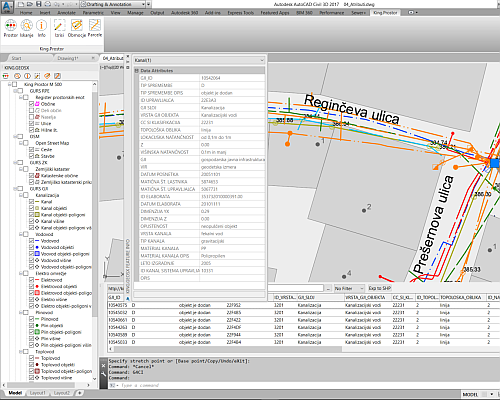The height and width of the screenshot is (400, 500).
Task: Click the New file quick-access icon
Action: tap(21, 4)
